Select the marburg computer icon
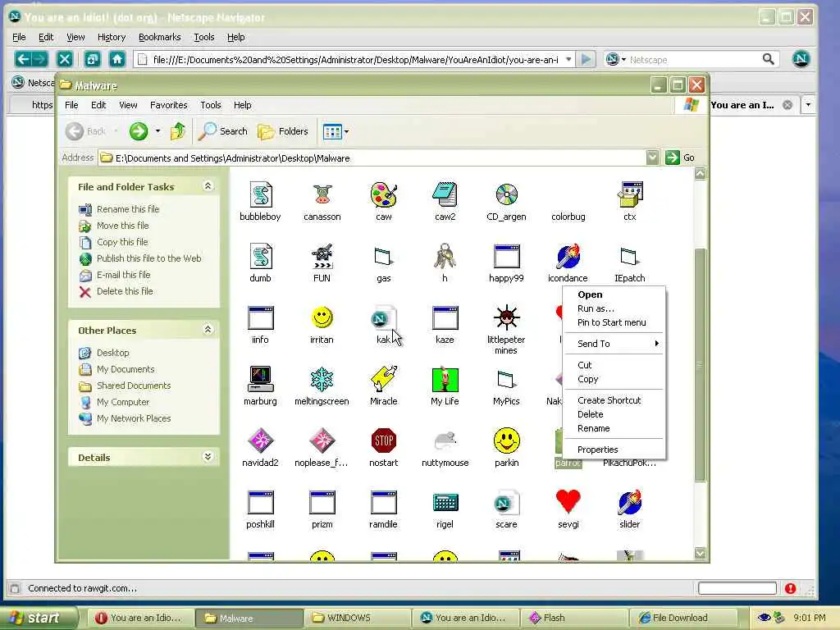This screenshot has height=630, width=840. point(260,379)
